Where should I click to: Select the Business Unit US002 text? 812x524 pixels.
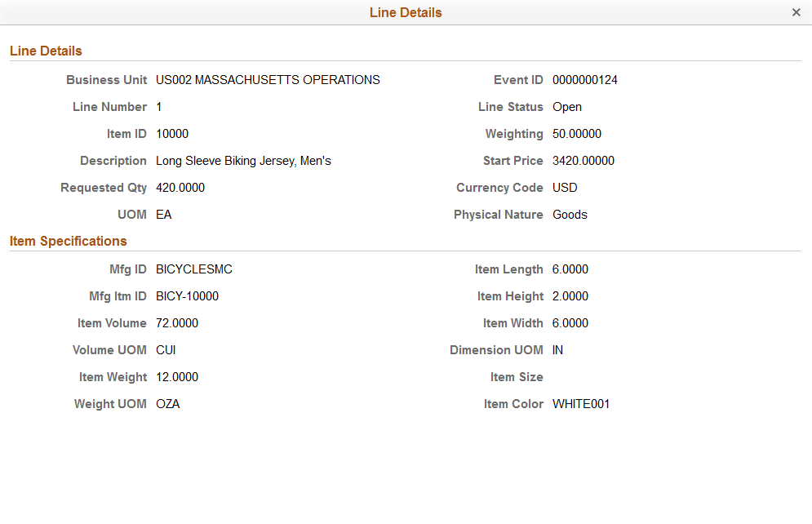tap(267, 79)
